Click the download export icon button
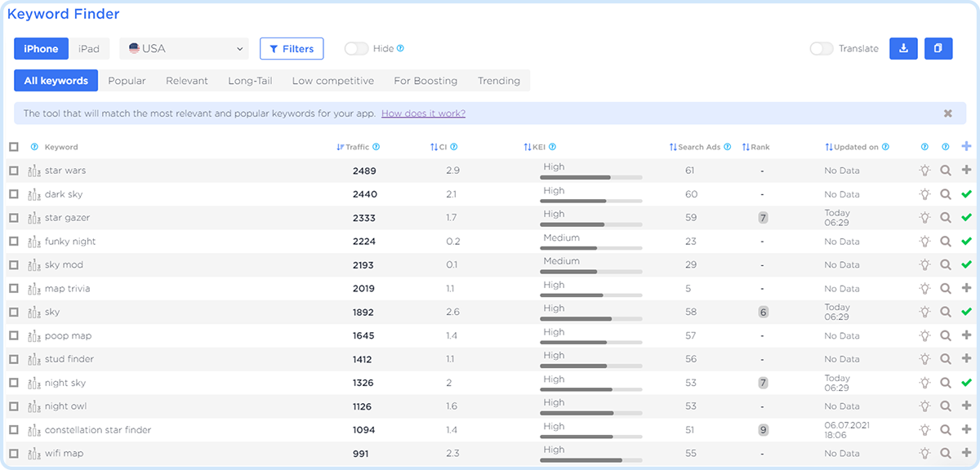Viewport: 980px width, 470px height. click(x=903, y=49)
